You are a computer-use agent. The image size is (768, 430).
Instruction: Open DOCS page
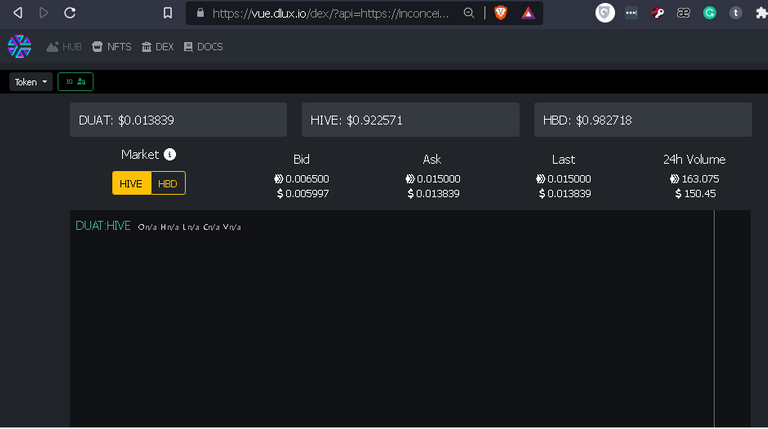[x=203, y=47]
